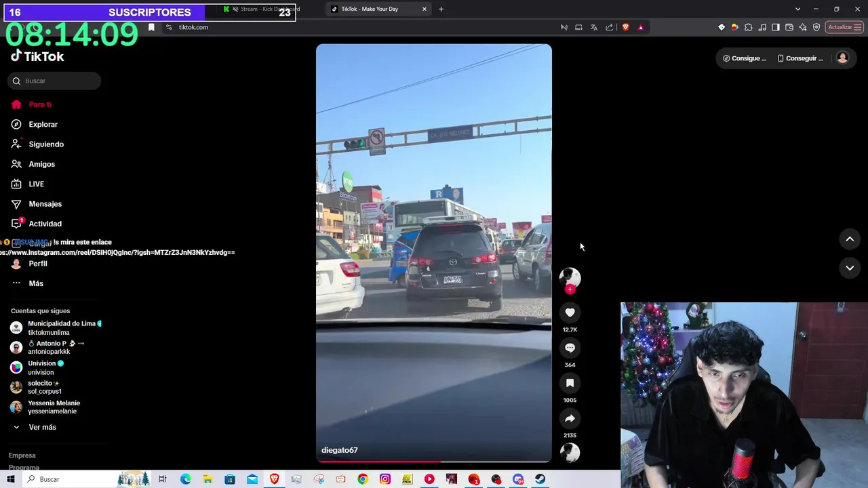Open the extensions puzzle icon
The width and height of the screenshot is (868, 488).
(749, 27)
